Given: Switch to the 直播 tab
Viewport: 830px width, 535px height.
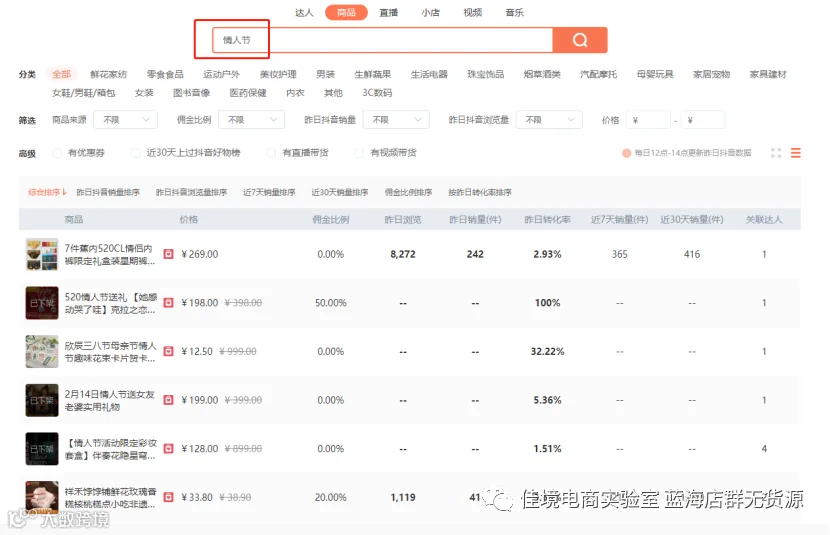Looking at the screenshot, I should point(389,13).
